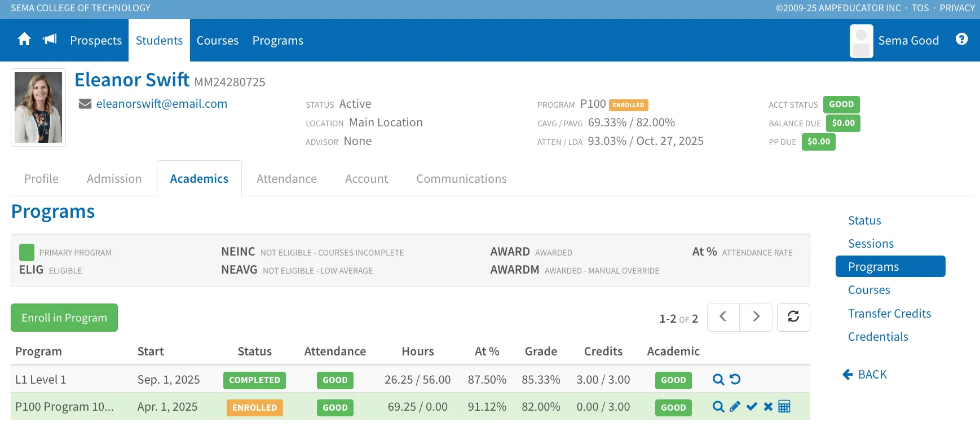Open the Sema Good user avatar

pyautogui.click(x=862, y=41)
